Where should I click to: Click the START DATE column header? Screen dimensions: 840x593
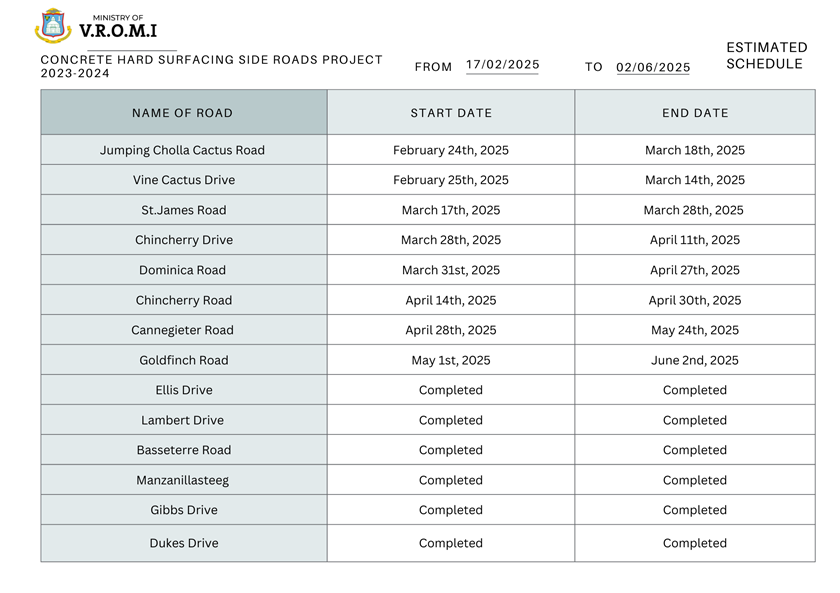[x=451, y=112]
